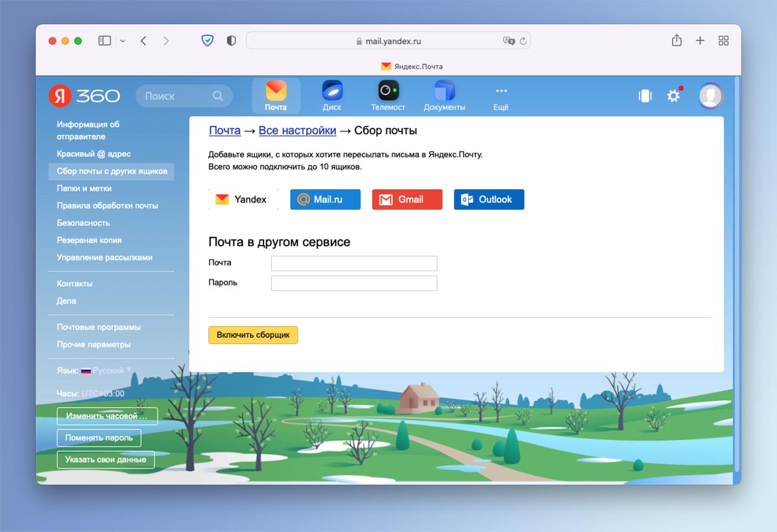
Task: Open the user account avatar
Action: click(711, 96)
